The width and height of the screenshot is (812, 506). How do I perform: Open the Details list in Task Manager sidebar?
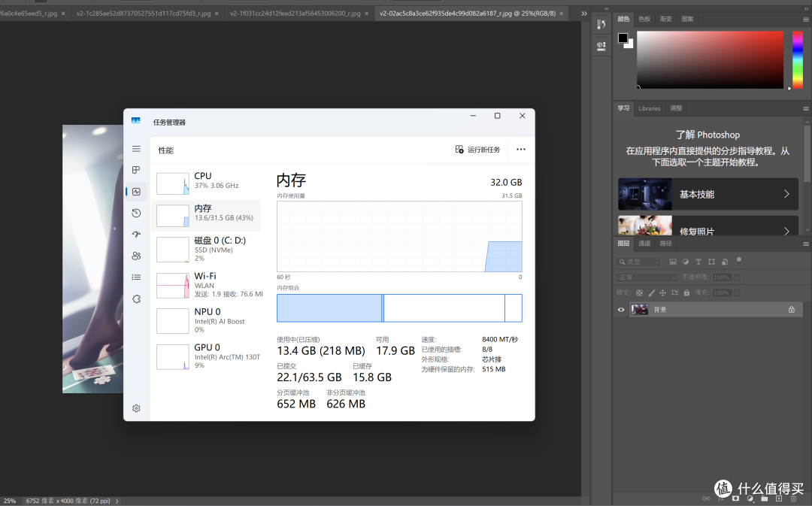136,277
